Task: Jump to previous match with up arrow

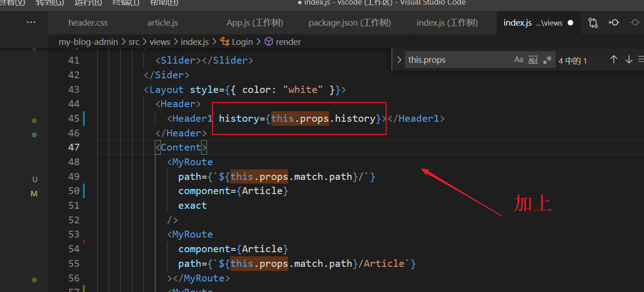Action: click(x=614, y=59)
